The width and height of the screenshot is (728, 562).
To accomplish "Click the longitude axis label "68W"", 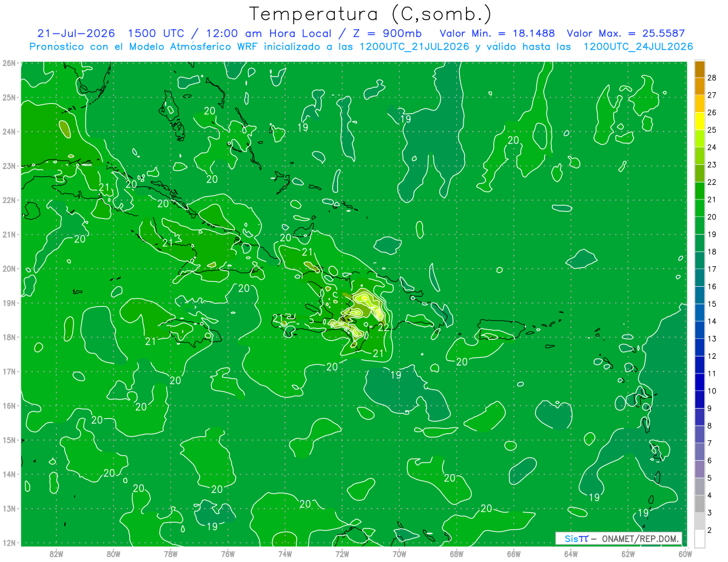I will (457, 553).
